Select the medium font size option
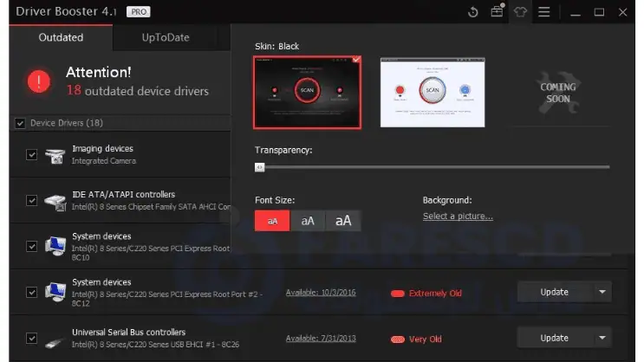The image size is (644, 362). pos(308,221)
